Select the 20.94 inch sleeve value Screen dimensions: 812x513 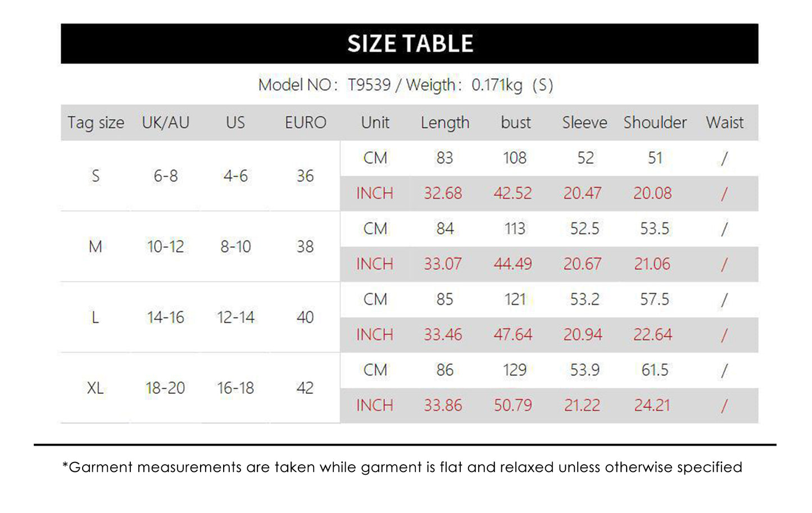pos(583,335)
